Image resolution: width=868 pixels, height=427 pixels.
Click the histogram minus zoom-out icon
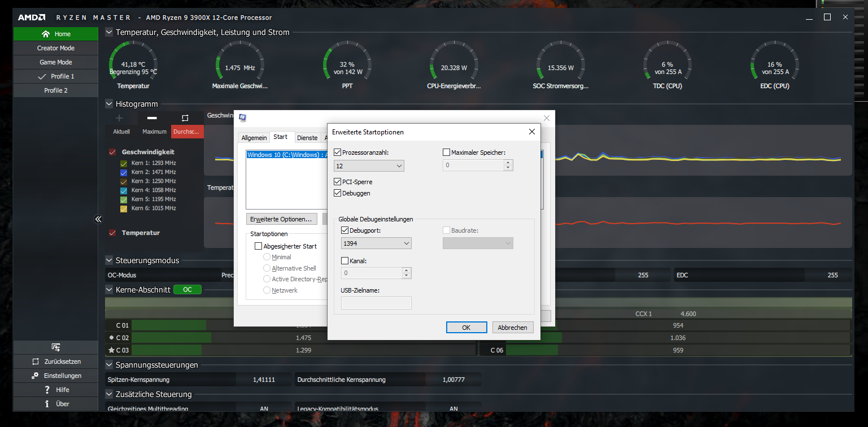point(152,118)
